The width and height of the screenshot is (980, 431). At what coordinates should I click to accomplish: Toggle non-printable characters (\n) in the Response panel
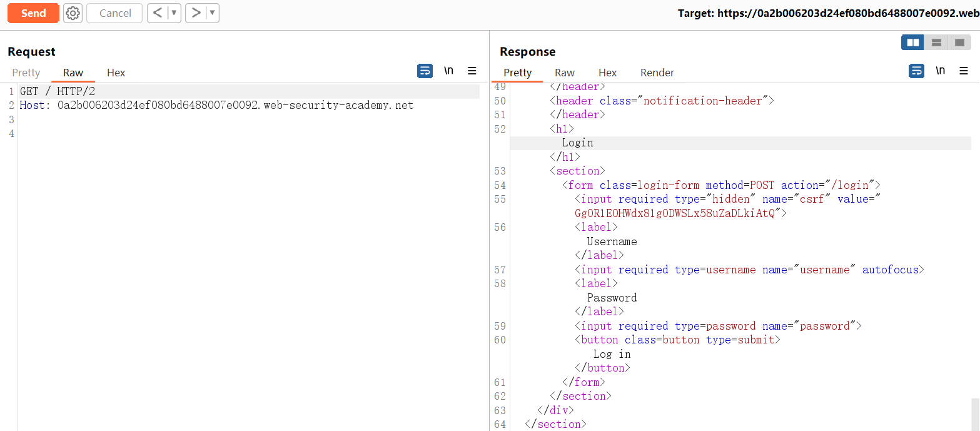pyautogui.click(x=940, y=71)
